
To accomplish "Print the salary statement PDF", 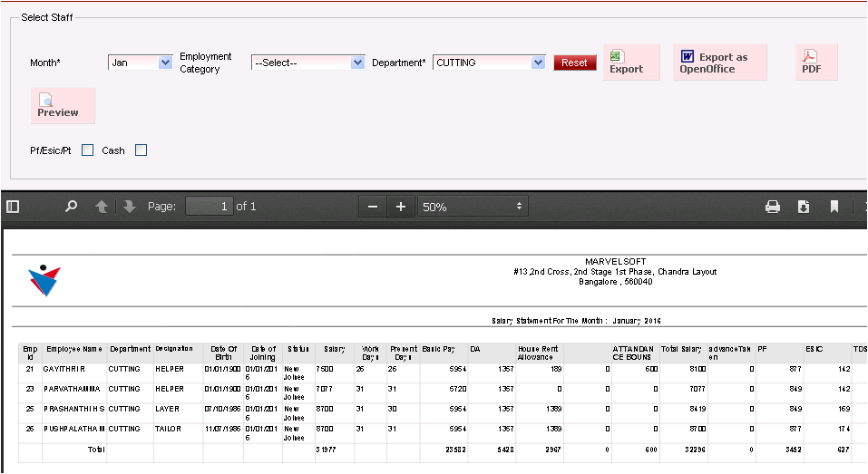I will pyautogui.click(x=773, y=207).
